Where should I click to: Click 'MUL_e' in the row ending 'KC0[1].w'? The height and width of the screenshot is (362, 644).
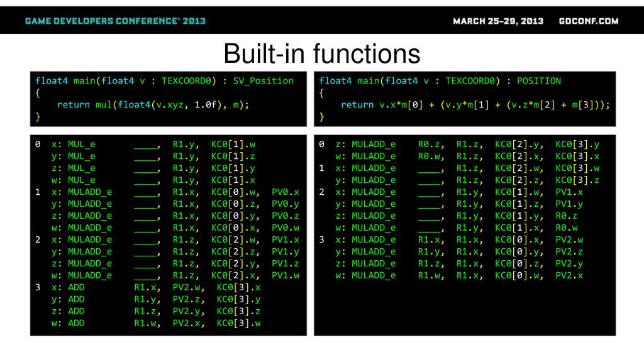[x=81, y=145]
